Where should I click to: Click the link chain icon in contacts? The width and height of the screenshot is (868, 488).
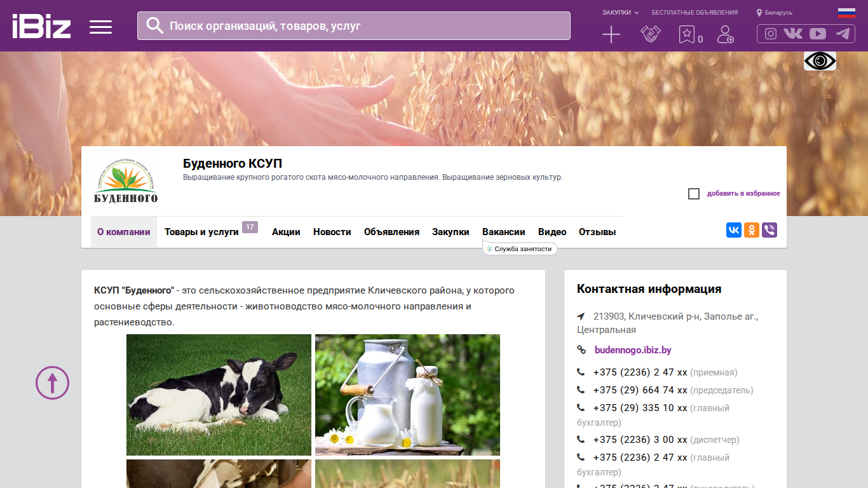581,350
